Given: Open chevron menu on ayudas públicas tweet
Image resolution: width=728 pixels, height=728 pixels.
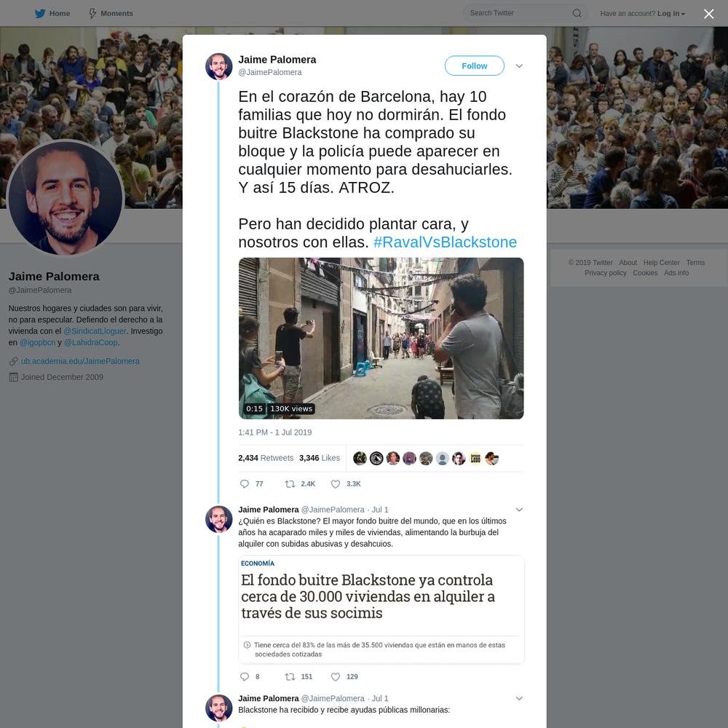Looking at the screenshot, I should point(519,698).
